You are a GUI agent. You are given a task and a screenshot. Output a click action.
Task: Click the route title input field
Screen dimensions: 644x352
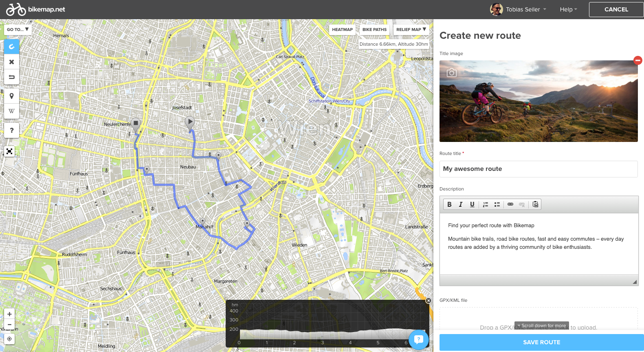point(538,169)
